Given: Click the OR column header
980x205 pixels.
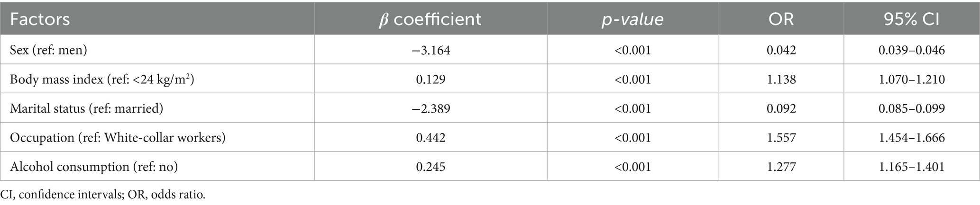Looking at the screenshot, I should click(x=781, y=19).
